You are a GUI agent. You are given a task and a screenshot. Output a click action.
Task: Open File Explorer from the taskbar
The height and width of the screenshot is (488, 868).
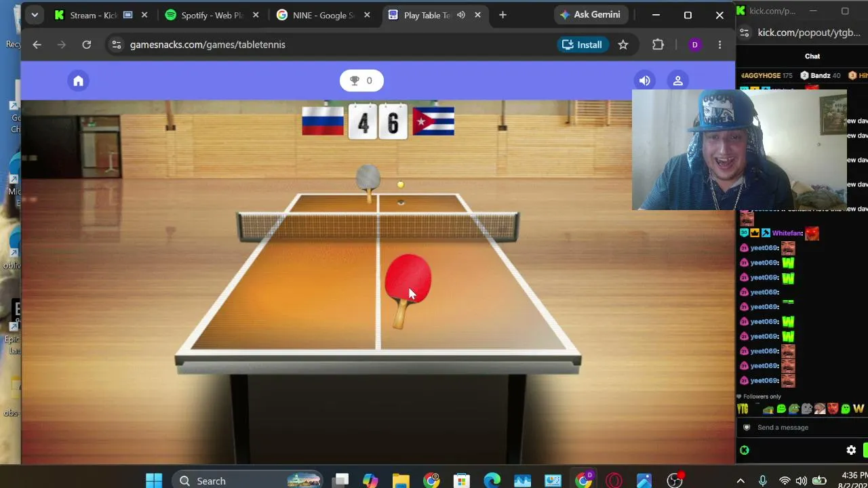tap(401, 481)
